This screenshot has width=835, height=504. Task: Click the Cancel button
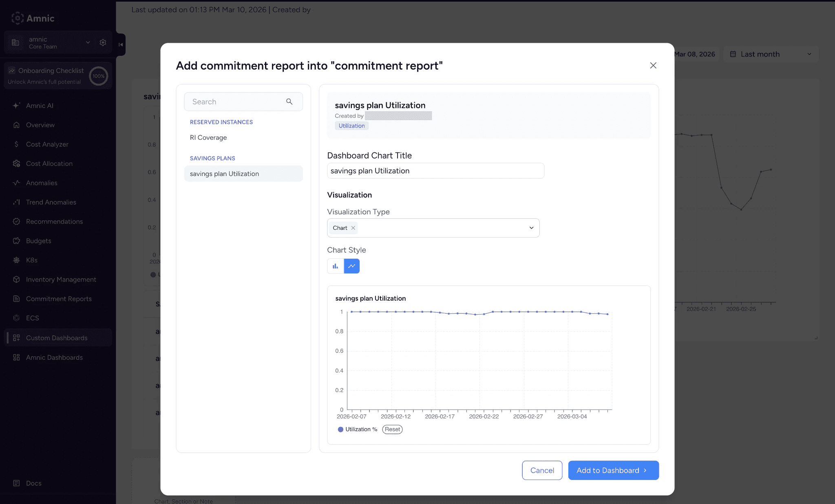pos(542,470)
